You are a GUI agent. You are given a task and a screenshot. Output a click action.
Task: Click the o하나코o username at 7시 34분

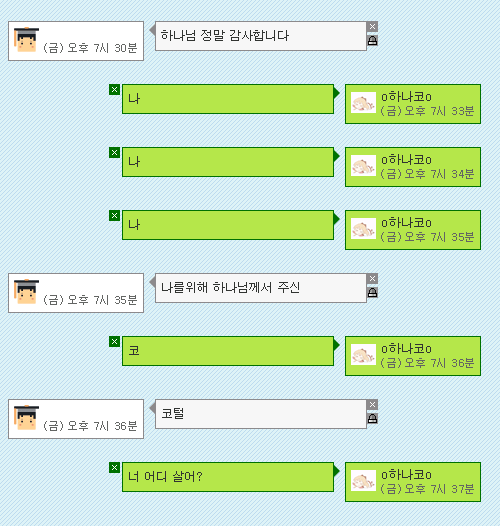(406, 160)
